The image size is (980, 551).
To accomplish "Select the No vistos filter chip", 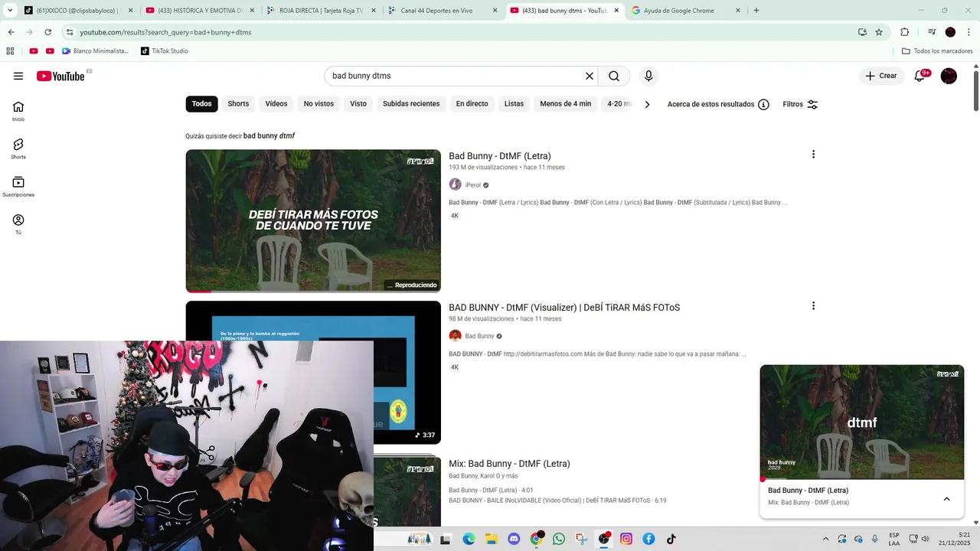I will pyautogui.click(x=318, y=104).
